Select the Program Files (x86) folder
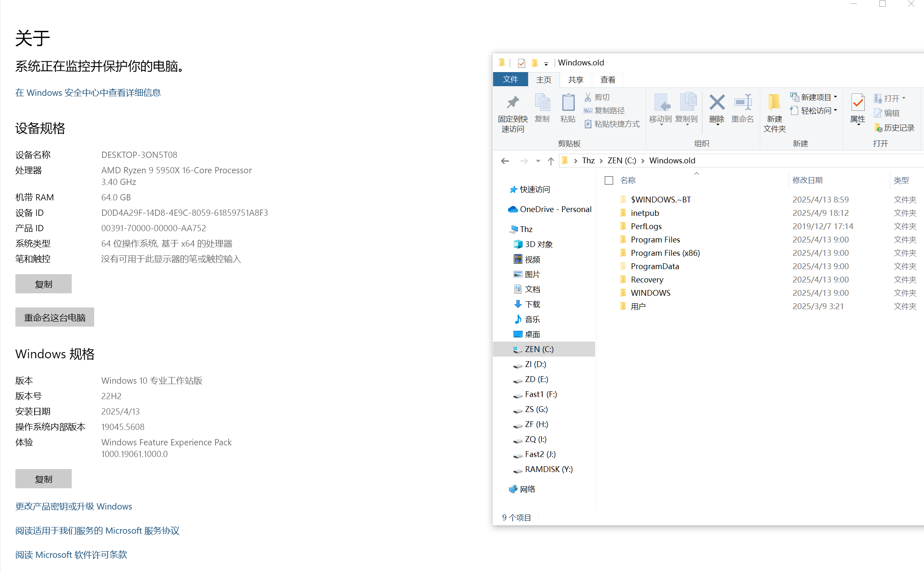 pos(665,253)
